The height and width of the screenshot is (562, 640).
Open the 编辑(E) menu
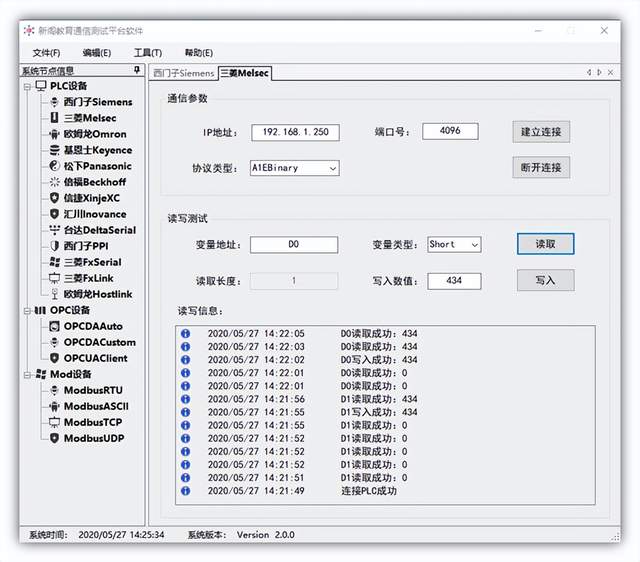[97, 53]
